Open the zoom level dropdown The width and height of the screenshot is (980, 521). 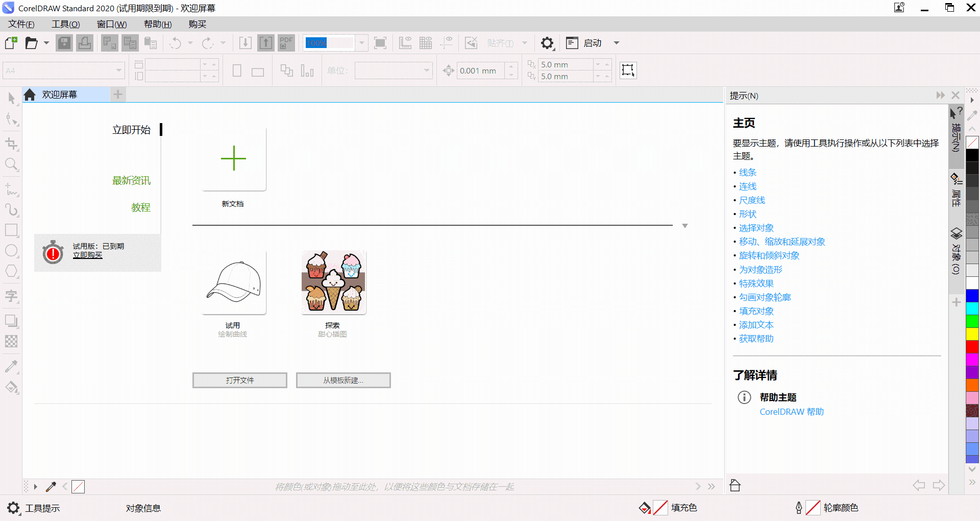click(362, 43)
